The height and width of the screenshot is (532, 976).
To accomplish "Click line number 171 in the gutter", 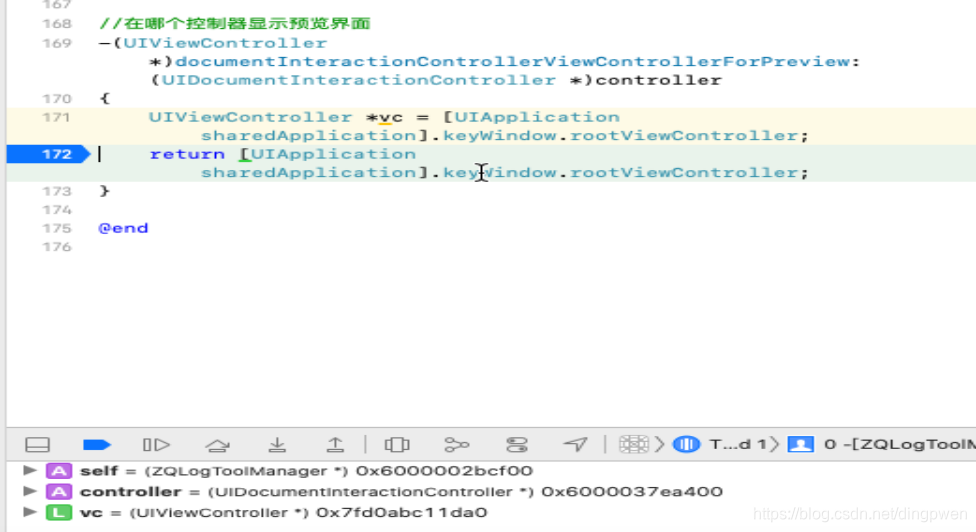I will coord(57,117).
